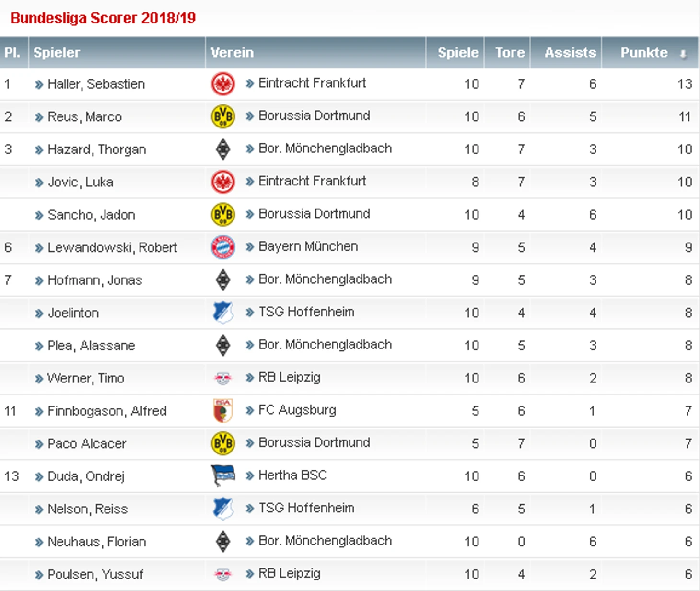
Task: Click RB Leipzig logo beside Timo Werner
Action: click(223, 378)
